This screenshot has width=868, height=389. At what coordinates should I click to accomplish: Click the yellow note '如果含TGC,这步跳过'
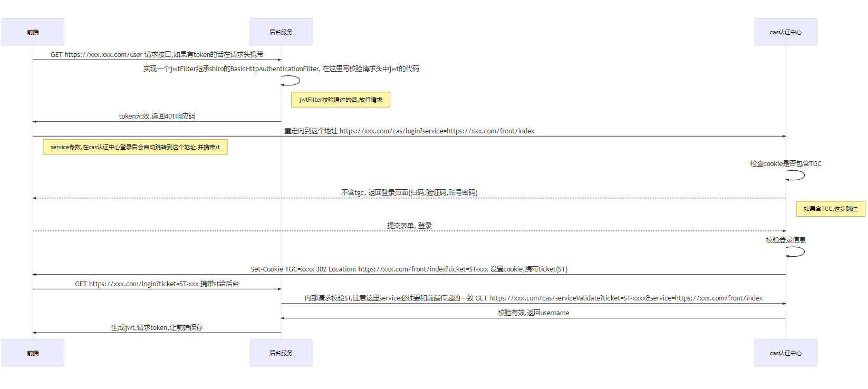click(831, 209)
